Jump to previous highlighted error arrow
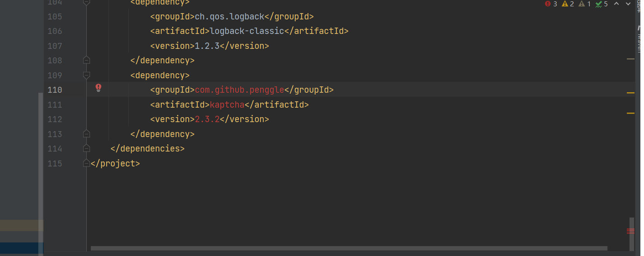The height and width of the screenshot is (256, 644). point(616,4)
